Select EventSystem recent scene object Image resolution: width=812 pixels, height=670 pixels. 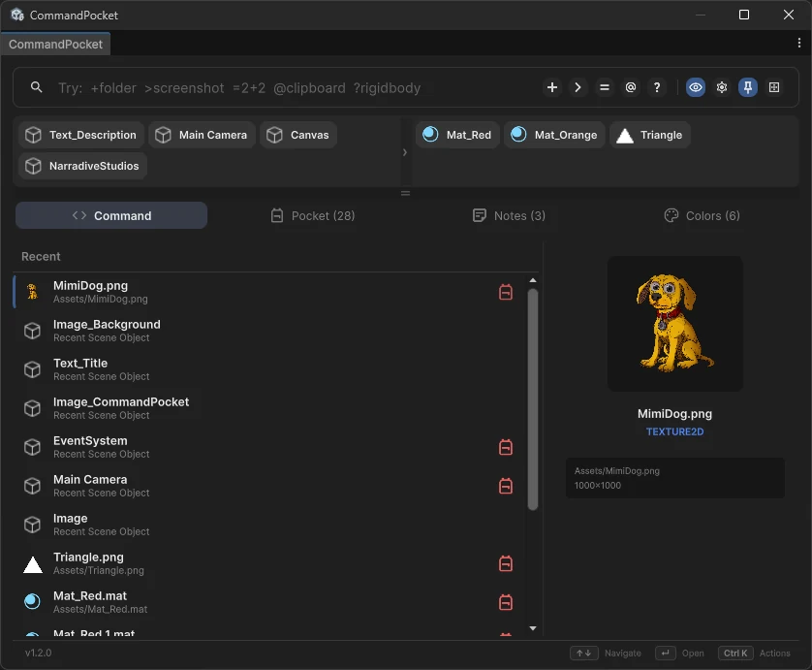[269, 447]
